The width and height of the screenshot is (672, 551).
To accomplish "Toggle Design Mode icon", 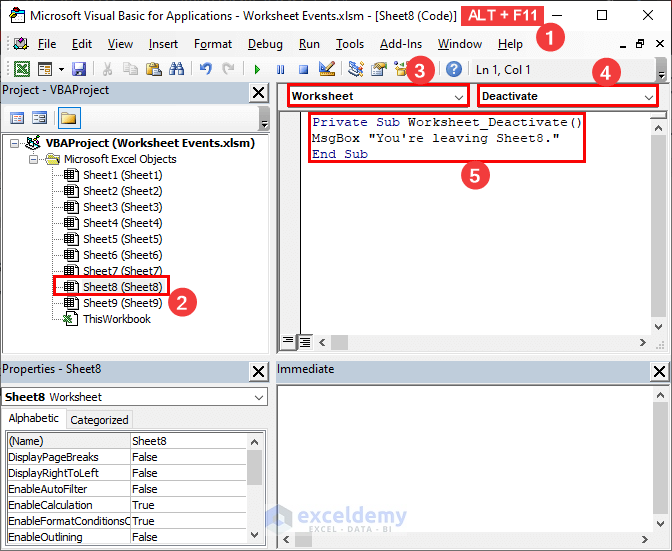I will click(327, 69).
